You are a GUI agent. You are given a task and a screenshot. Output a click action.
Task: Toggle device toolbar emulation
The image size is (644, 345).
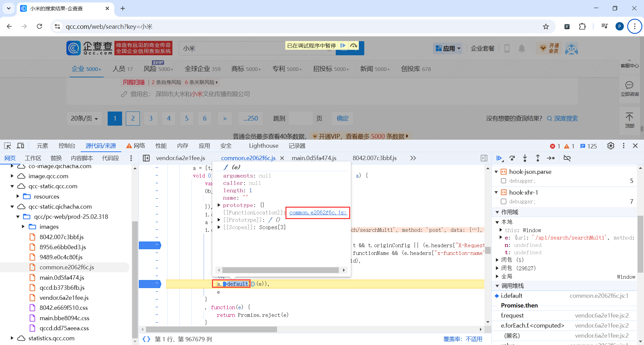click(x=20, y=146)
